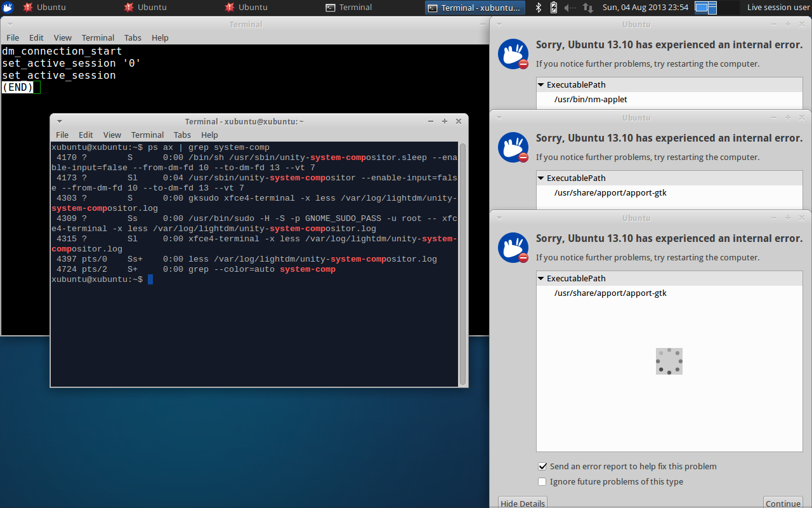Click the Continue button
This screenshot has width=812, height=508.
click(783, 503)
